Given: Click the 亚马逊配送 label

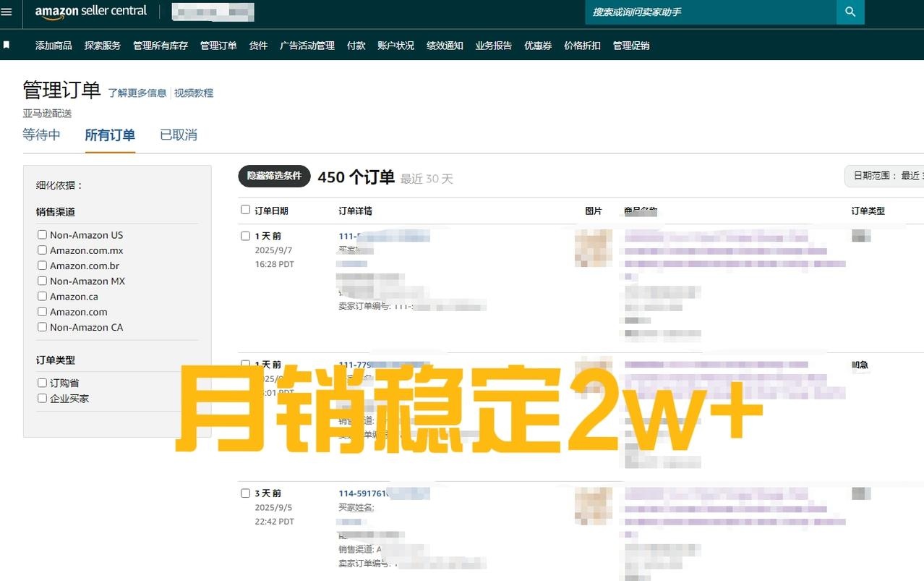Looking at the screenshot, I should tap(48, 113).
